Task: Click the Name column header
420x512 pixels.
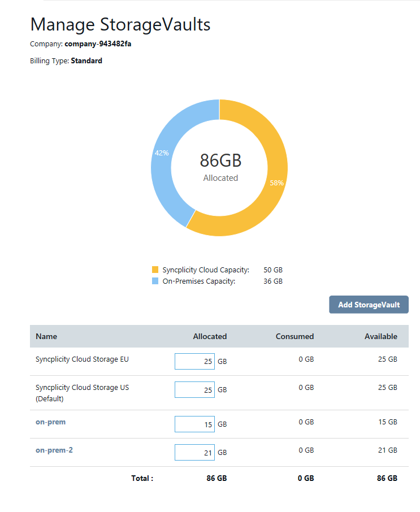Action: click(46, 336)
